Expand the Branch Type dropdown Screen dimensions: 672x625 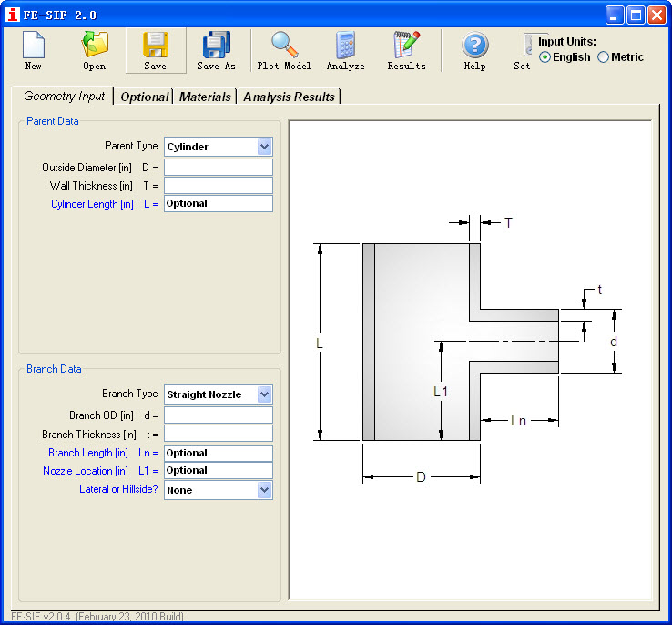[264, 394]
